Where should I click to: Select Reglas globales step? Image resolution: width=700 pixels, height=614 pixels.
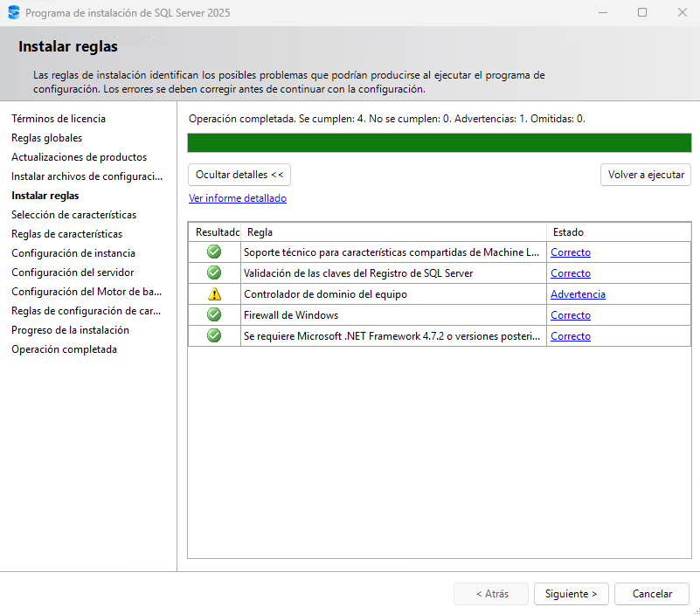pyautogui.click(x=47, y=138)
